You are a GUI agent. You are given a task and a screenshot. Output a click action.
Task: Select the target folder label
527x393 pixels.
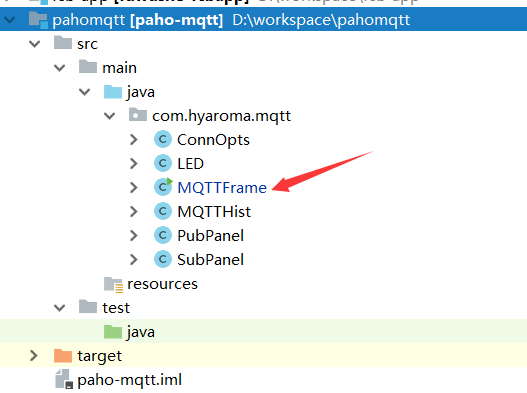coord(99,356)
